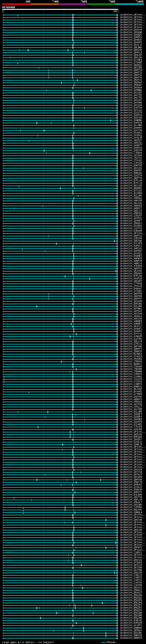Select label UniRef100_Q5ZF03
The image size is (146, 644).
(x=131, y=80)
